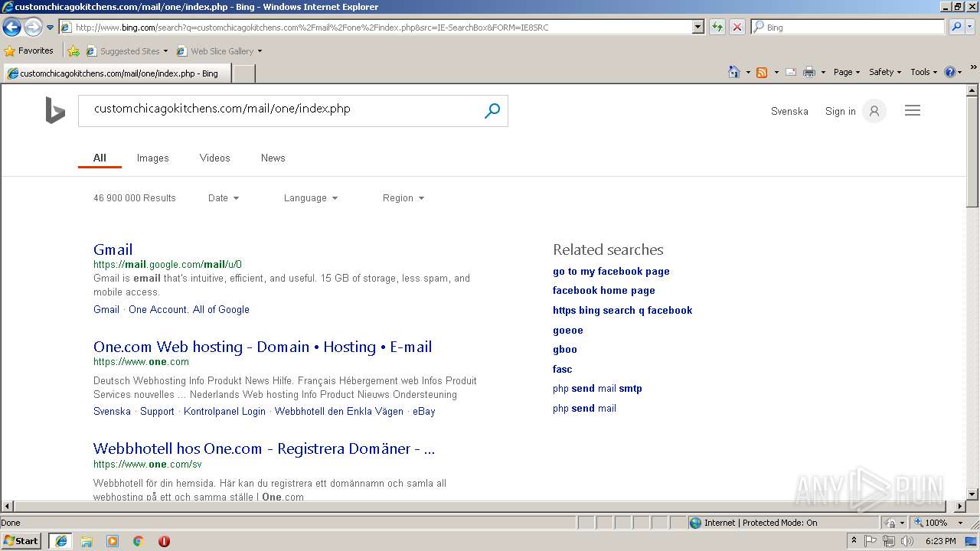This screenshot has width=980, height=551.
Task: Select the Images results tab
Action: tap(152, 158)
